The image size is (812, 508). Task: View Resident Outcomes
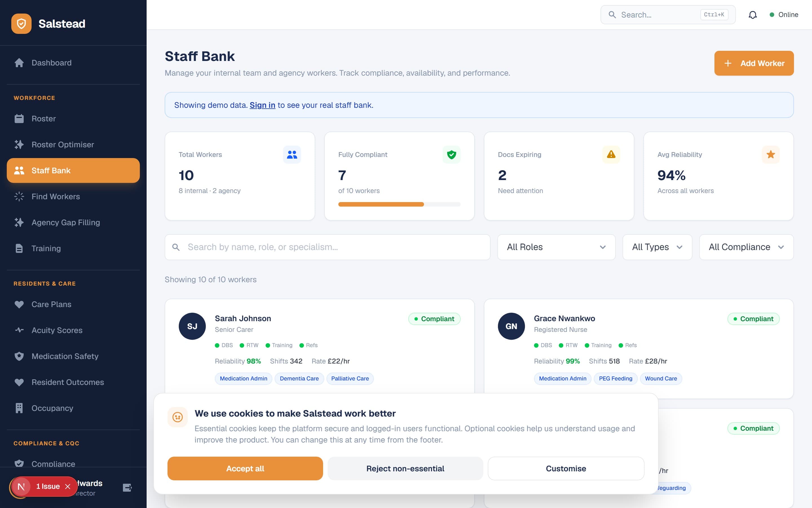pyautogui.click(x=73, y=382)
